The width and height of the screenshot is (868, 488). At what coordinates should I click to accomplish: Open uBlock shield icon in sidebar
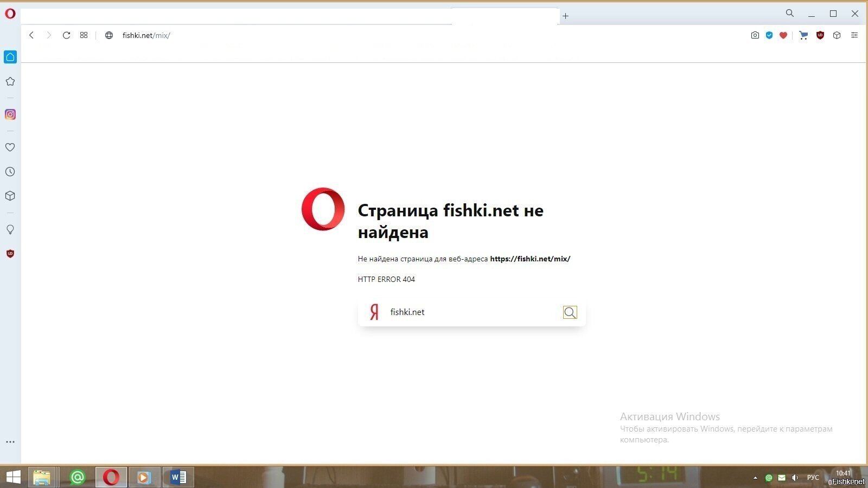coord(10,253)
